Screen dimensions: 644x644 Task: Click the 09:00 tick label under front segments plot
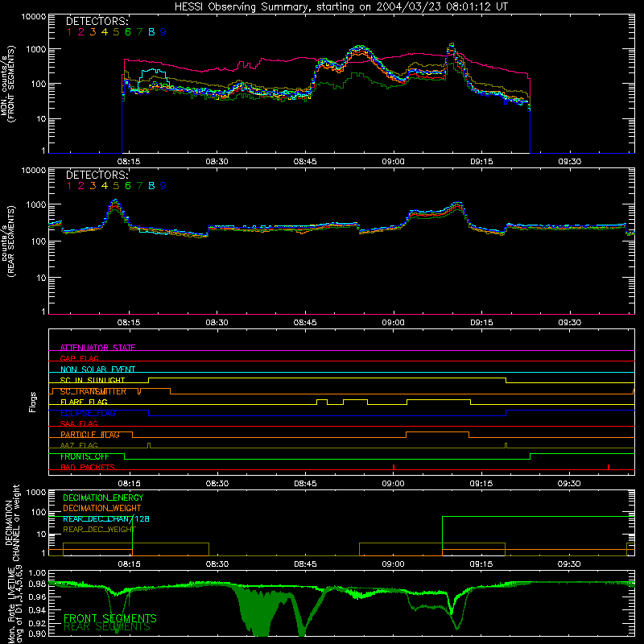coord(393,162)
